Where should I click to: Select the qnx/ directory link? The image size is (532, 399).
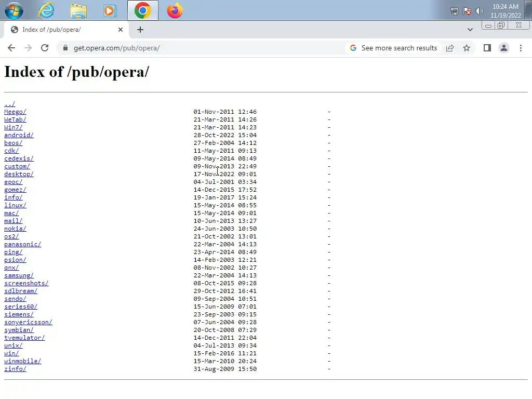11,268
